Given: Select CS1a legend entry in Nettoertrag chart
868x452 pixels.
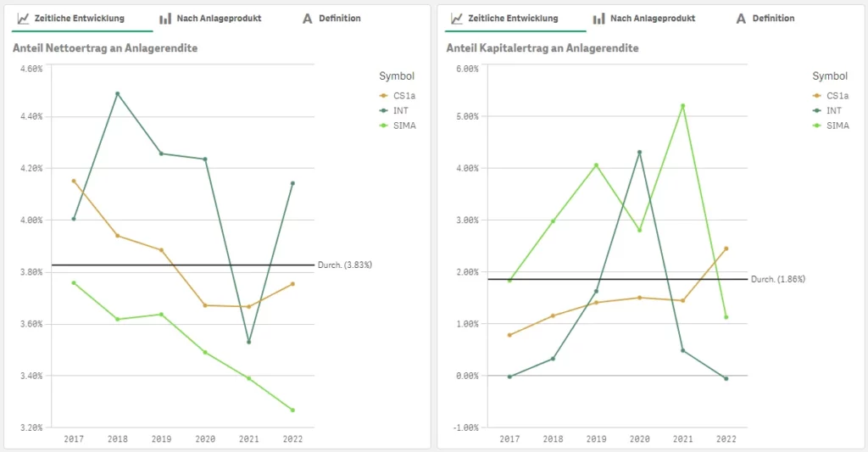Looking at the screenshot, I should (x=403, y=96).
